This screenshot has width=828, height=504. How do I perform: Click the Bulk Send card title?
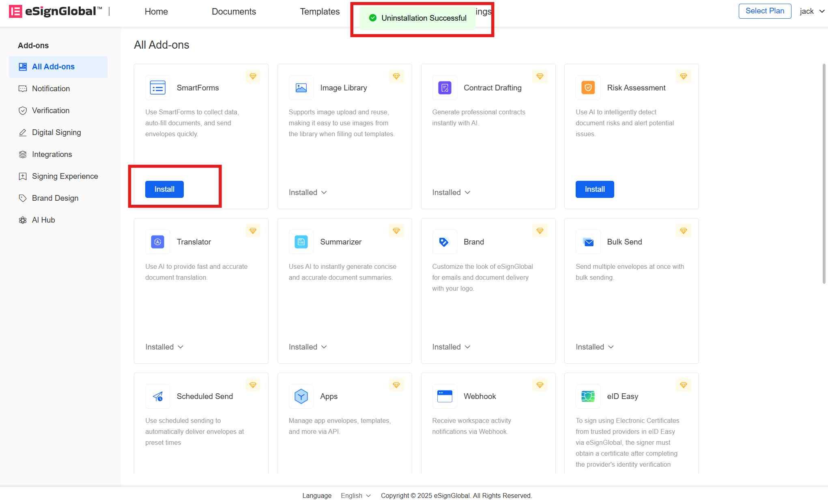coord(624,242)
